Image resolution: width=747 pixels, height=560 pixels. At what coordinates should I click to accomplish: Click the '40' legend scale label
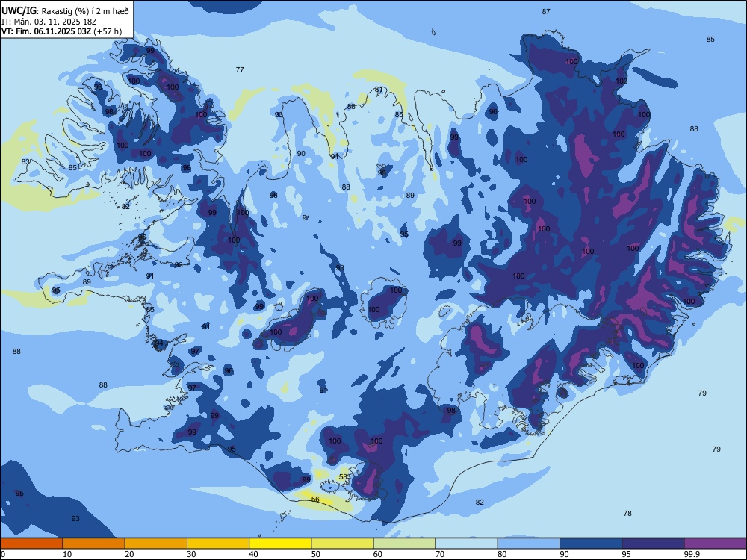click(x=253, y=554)
